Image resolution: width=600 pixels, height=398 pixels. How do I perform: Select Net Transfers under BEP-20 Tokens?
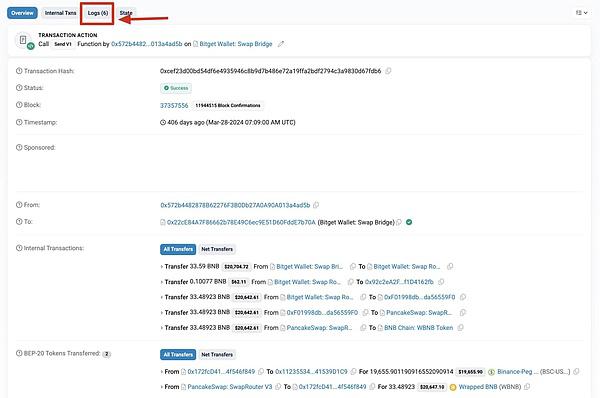[x=217, y=354]
